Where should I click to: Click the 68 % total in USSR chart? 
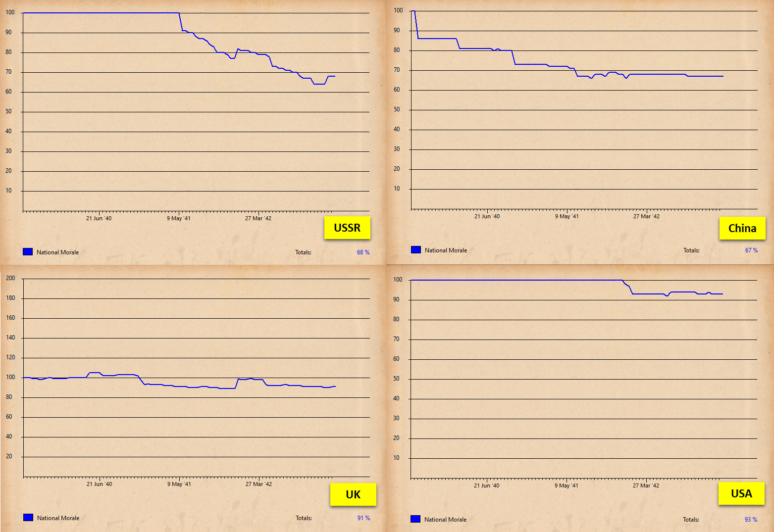click(363, 252)
